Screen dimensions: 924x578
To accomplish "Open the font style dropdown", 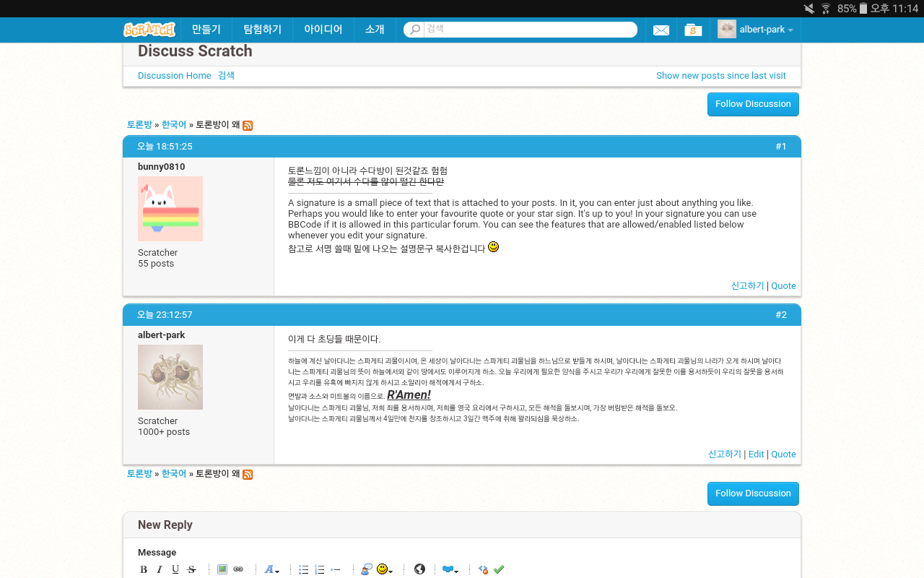I will pos(271,569).
